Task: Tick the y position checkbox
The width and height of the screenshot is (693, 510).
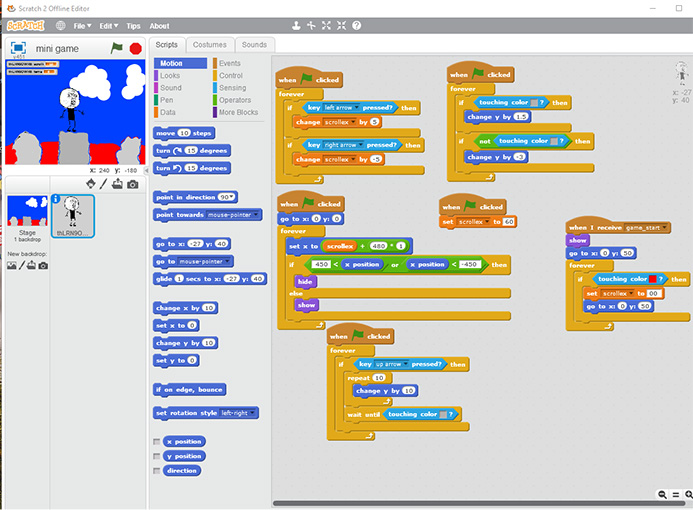Action: (x=157, y=456)
